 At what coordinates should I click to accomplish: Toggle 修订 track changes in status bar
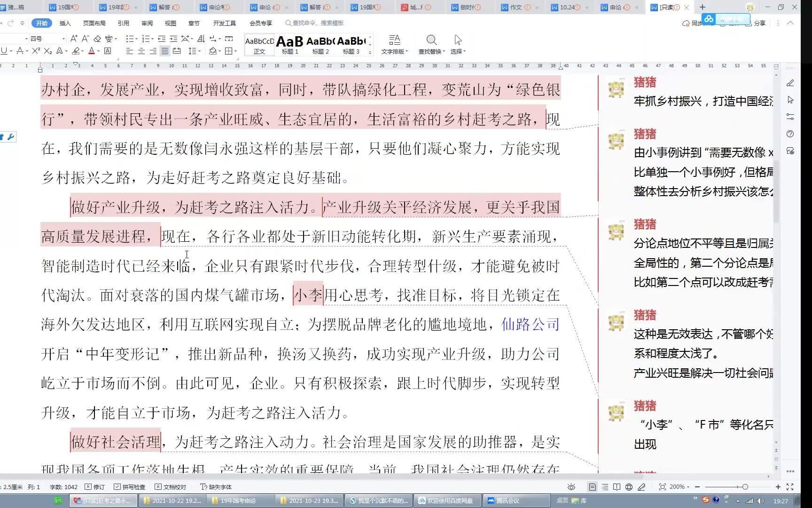(95, 487)
